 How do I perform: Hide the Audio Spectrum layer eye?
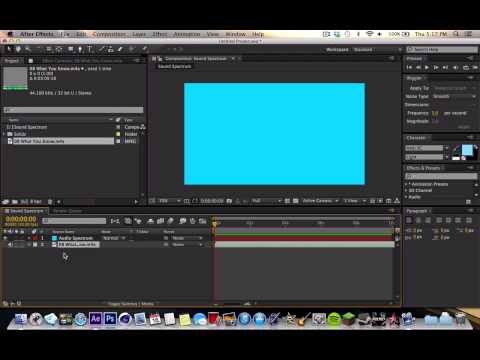(5, 238)
